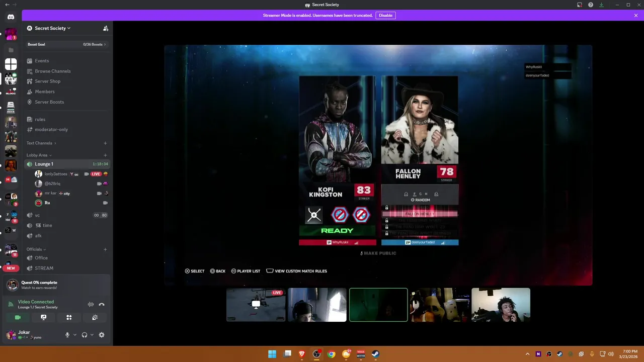Disable Streamer Mode button in banner
The width and height of the screenshot is (644, 362).
click(x=385, y=15)
